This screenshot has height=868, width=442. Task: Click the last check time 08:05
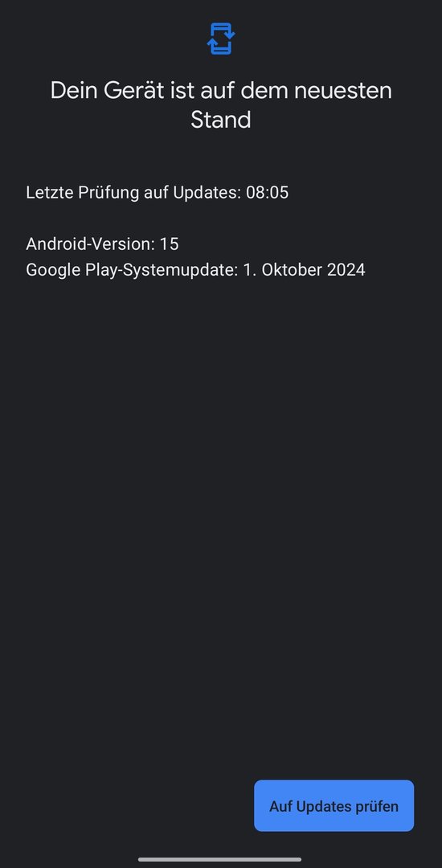click(267, 193)
